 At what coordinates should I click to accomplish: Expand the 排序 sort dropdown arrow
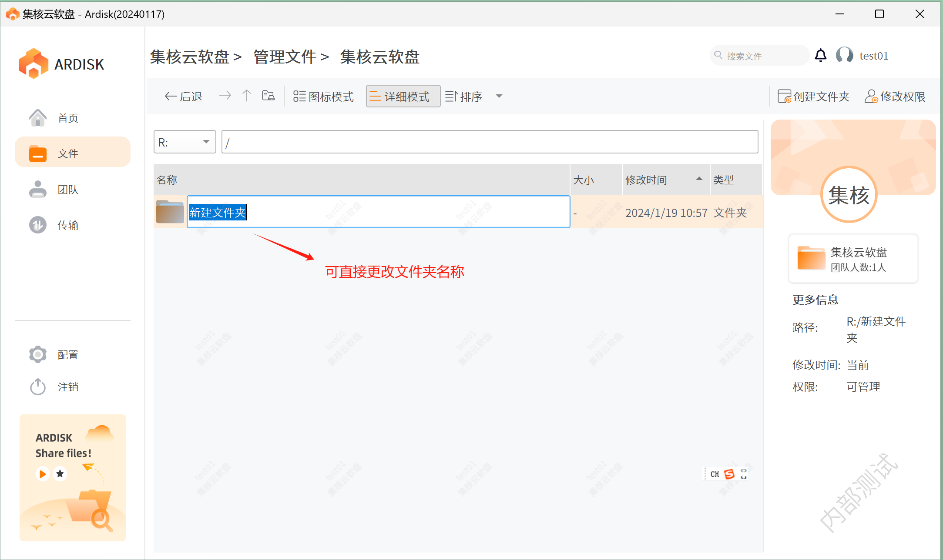click(x=499, y=96)
